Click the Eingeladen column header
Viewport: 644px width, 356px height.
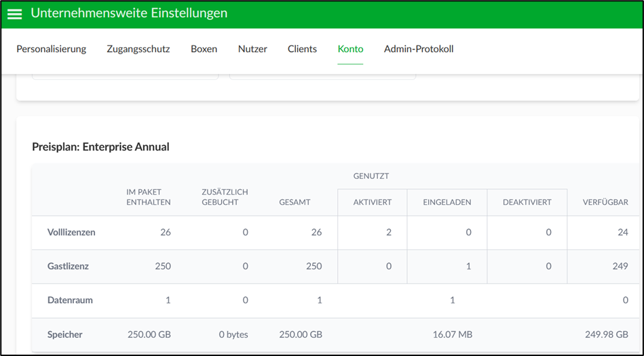pos(447,202)
